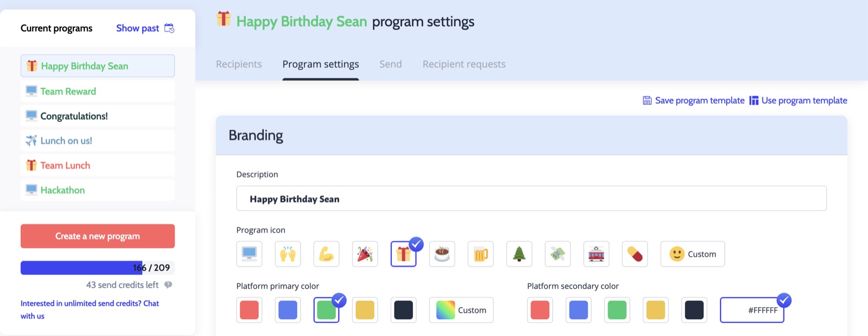The width and height of the screenshot is (868, 336).
Task: Choose the gift box program icon
Action: (404, 254)
